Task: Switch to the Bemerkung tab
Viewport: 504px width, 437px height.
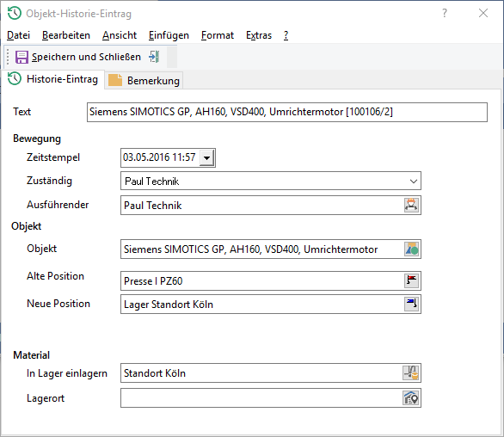Action: 144,80
